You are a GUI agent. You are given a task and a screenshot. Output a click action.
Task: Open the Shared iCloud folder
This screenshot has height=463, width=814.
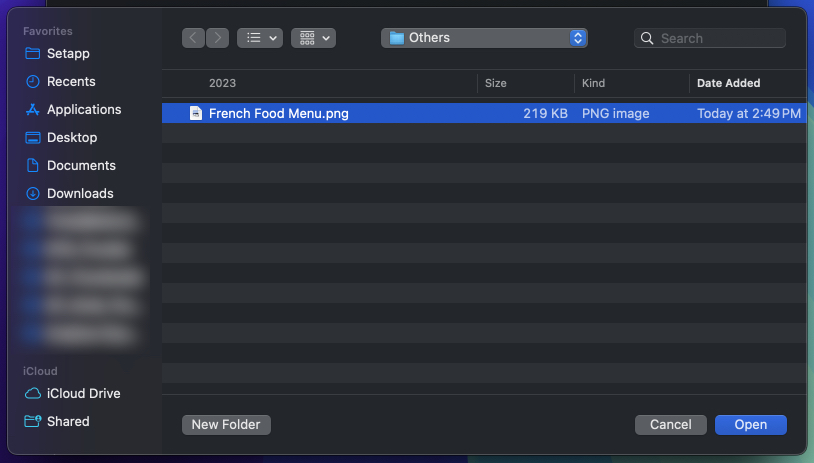[x=68, y=421]
